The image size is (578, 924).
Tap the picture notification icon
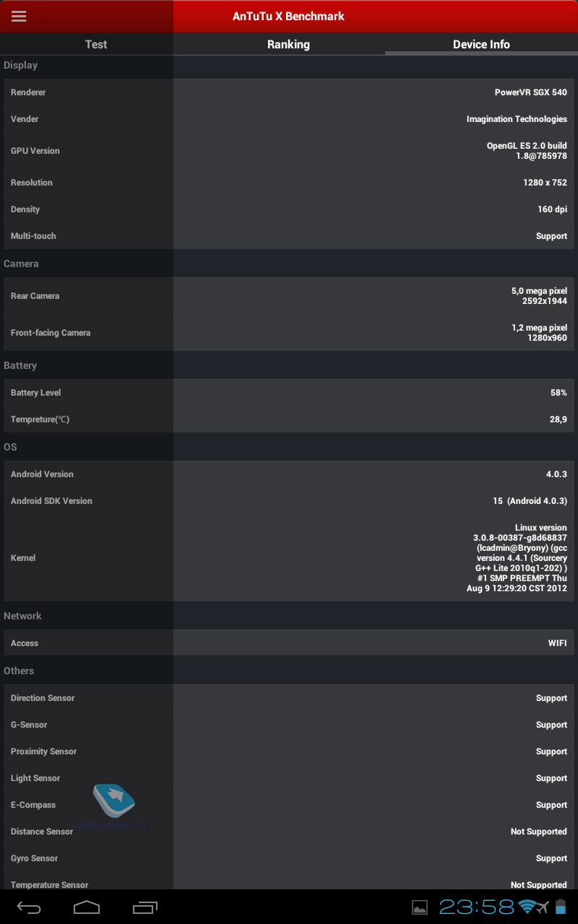[x=420, y=907]
